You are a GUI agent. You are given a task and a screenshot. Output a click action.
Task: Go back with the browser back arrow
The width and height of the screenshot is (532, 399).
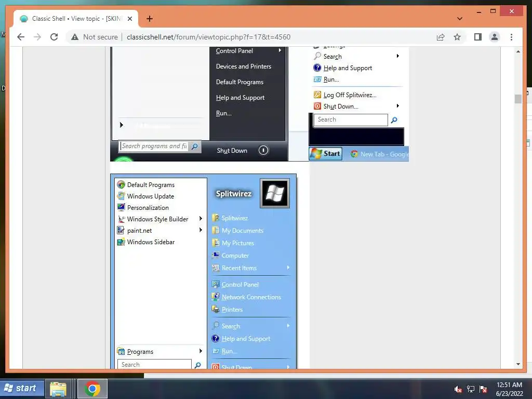(x=21, y=37)
